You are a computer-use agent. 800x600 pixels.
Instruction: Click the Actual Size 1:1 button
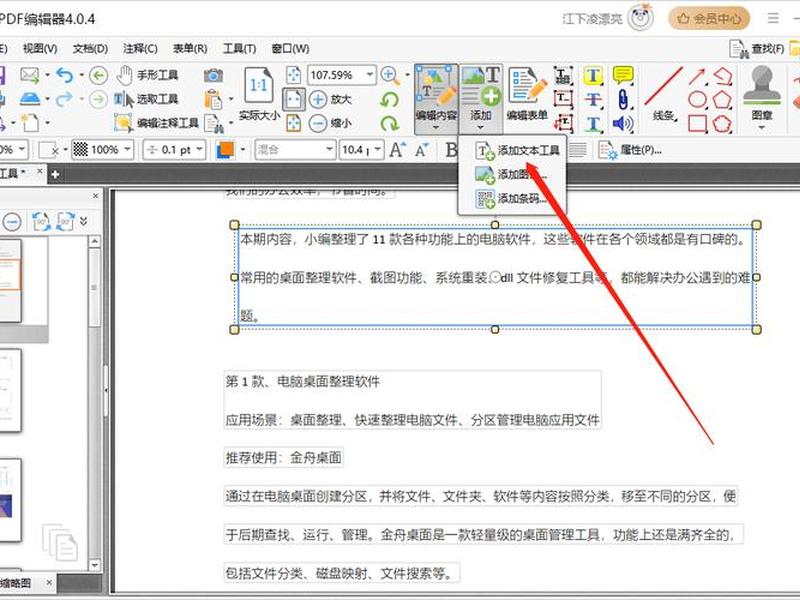coord(259,95)
